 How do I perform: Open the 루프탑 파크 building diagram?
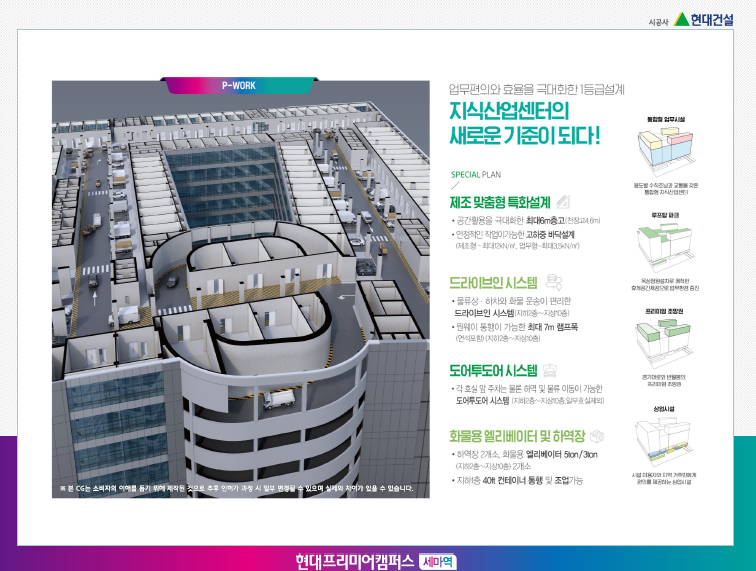tap(665, 246)
